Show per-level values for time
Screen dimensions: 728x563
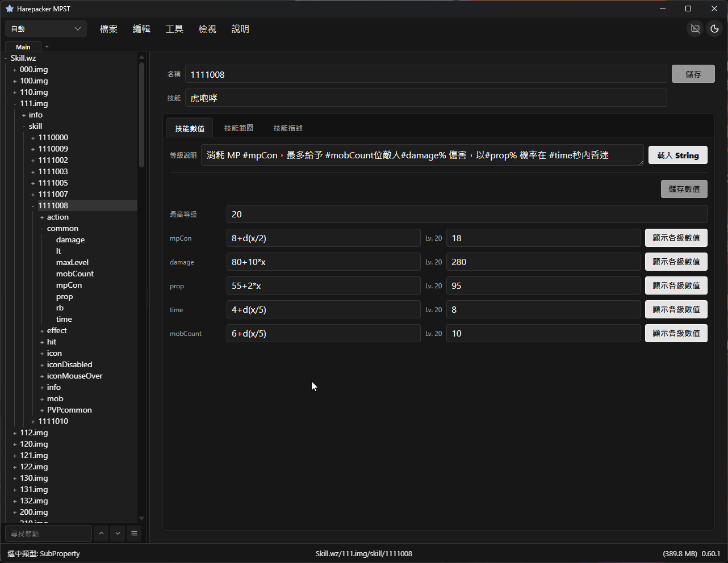coord(676,309)
